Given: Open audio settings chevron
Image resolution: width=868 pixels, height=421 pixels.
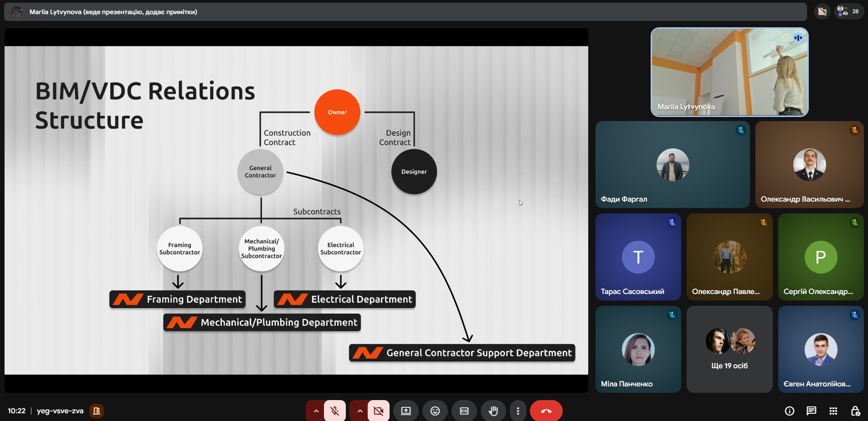Looking at the screenshot, I should click(x=316, y=411).
